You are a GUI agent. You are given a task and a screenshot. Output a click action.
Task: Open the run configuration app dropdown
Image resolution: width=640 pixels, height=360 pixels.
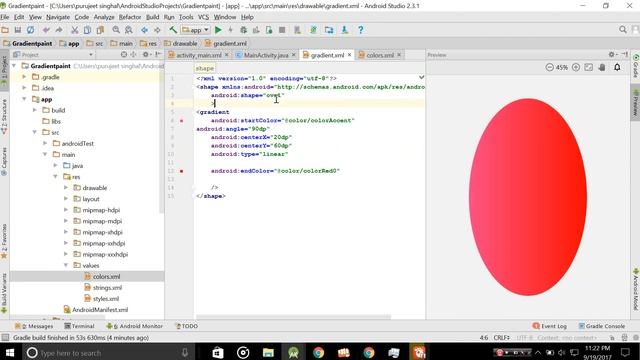[196, 30]
